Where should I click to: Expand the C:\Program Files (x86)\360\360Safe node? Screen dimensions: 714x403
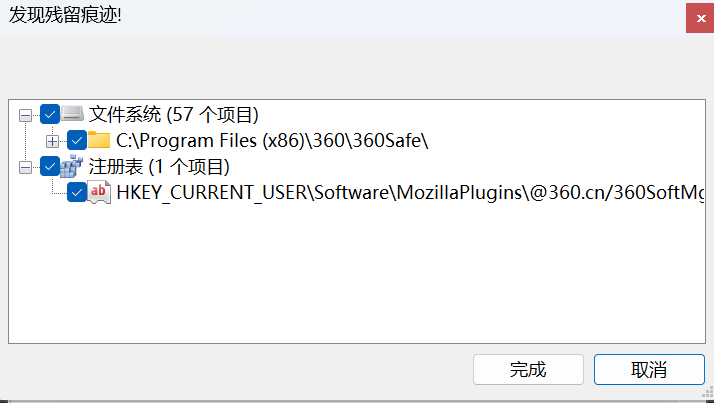coord(52,141)
